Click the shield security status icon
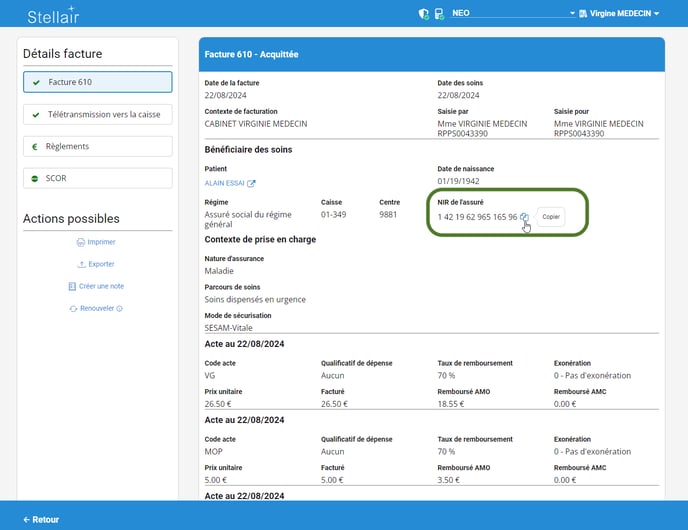Image resolution: width=688 pixels, height=530 pixels. point(423,14)
